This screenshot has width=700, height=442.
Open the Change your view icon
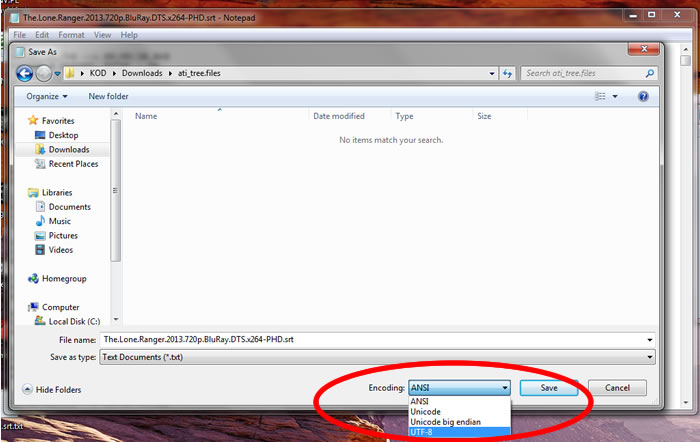[601, 97]
